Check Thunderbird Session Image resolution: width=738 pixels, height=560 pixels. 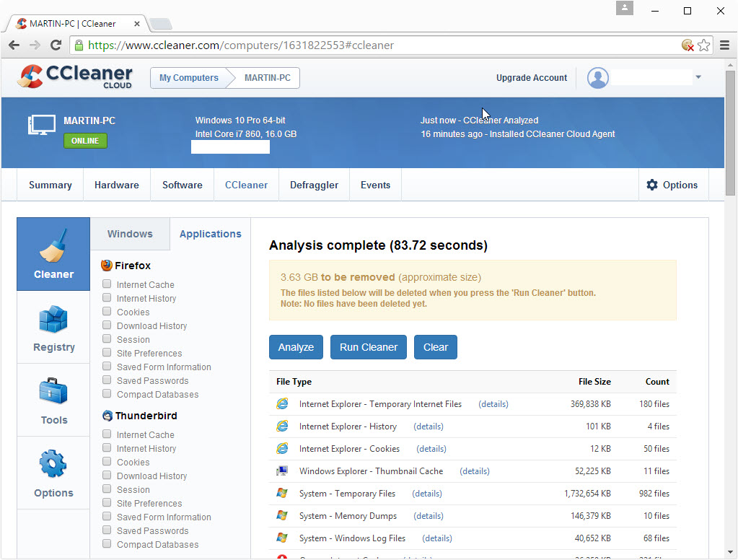(x=107, y=489)
